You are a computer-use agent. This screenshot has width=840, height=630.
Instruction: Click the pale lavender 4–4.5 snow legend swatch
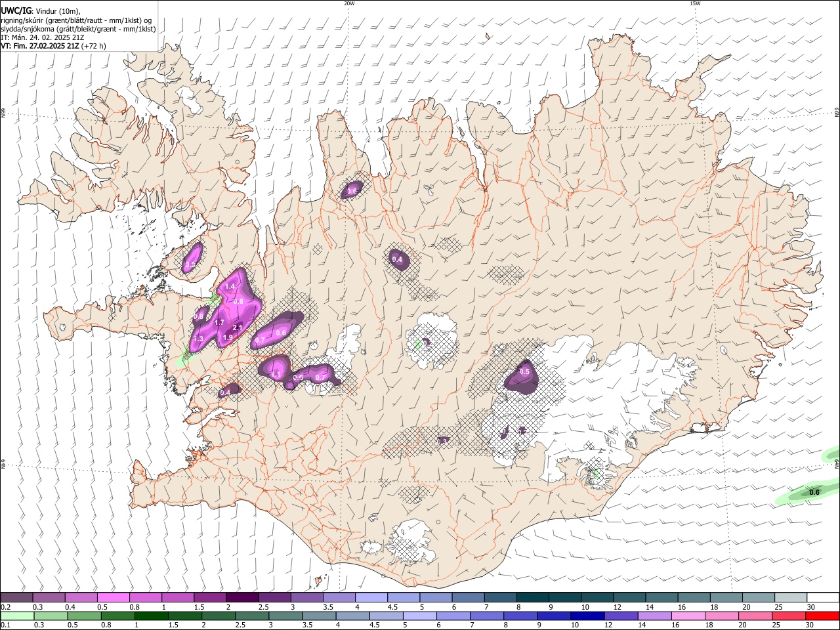pyautogui.click(x=371, y=597)
